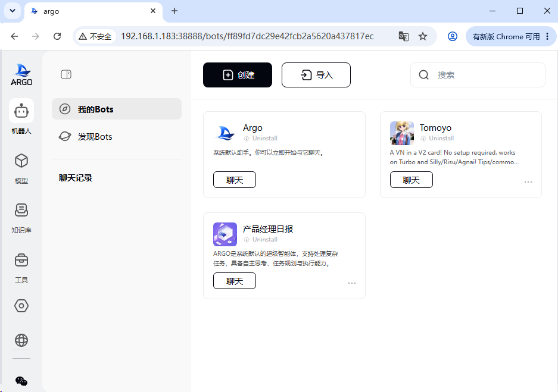558x392 pixels.
Task: Click the globe language icon
Action: pos(21,340)
